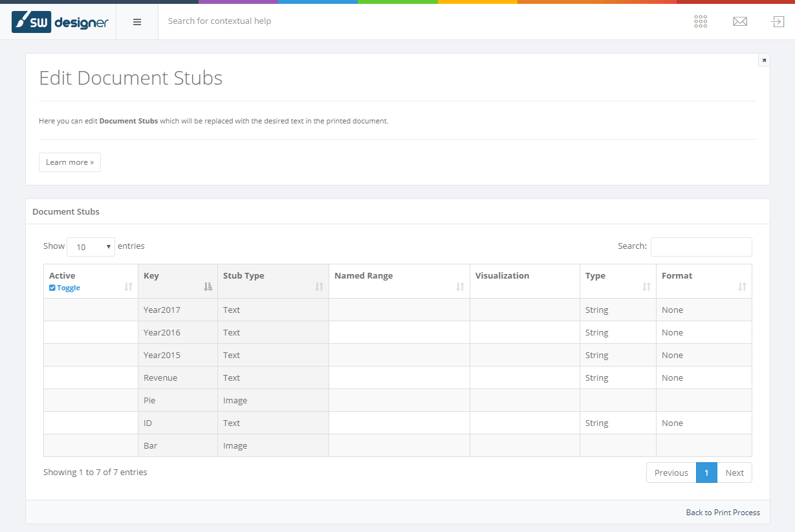Focus the table Search field
795x532 pixels.
coord(701,247)
